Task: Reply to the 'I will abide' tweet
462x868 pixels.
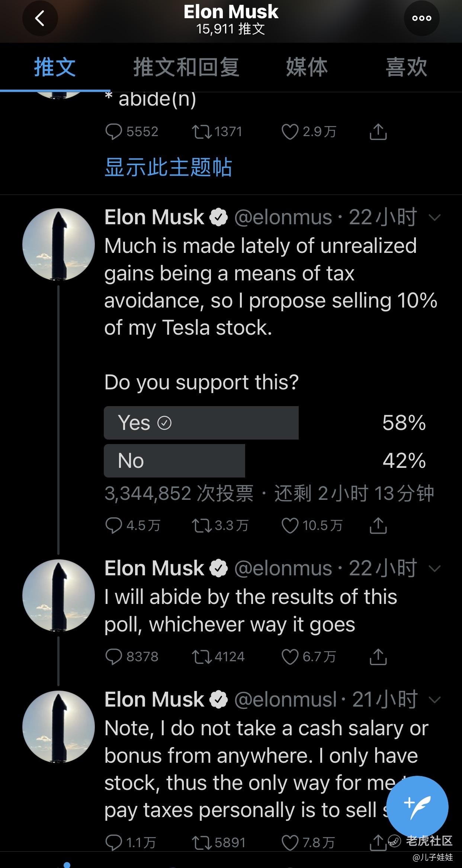Action: (113, 656)
